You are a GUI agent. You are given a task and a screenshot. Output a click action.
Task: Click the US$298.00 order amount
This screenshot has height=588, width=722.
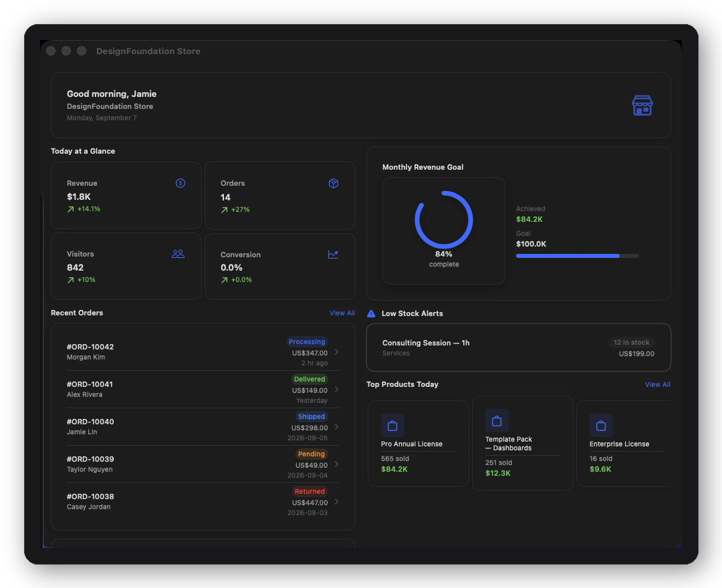(310, 428)
